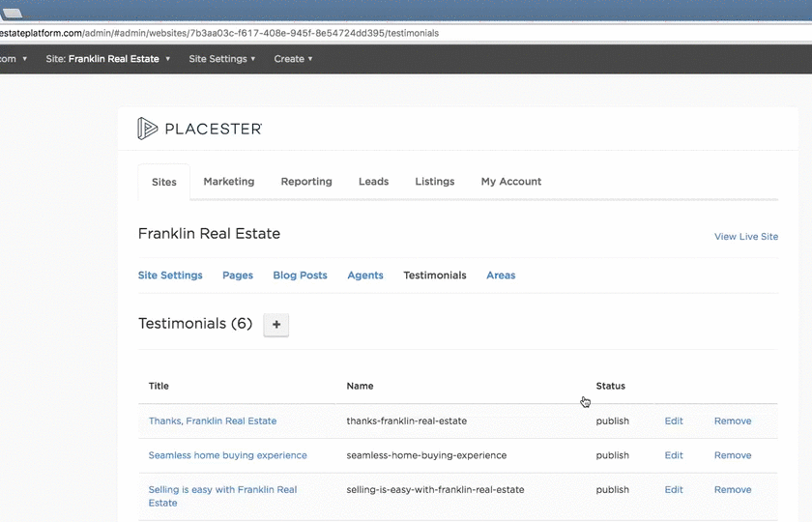Remove the seamless-home-buying-experience testimonial
Viewport: 812px width, 522px height.
[x=733, y=455]
